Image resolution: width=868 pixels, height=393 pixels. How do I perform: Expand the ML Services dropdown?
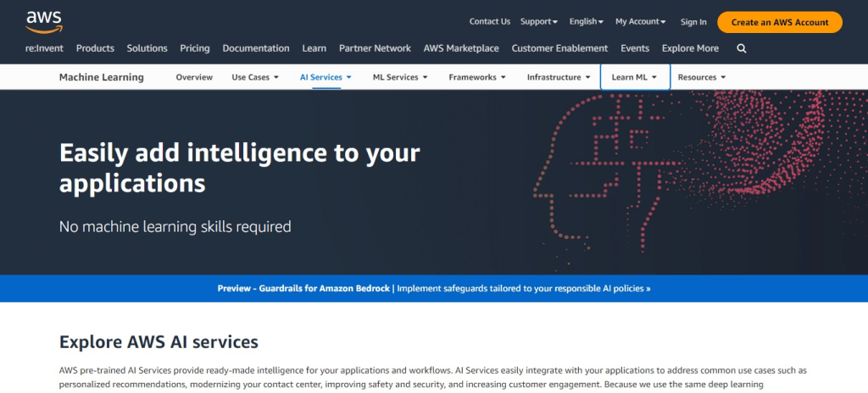[x=400, y=77]
